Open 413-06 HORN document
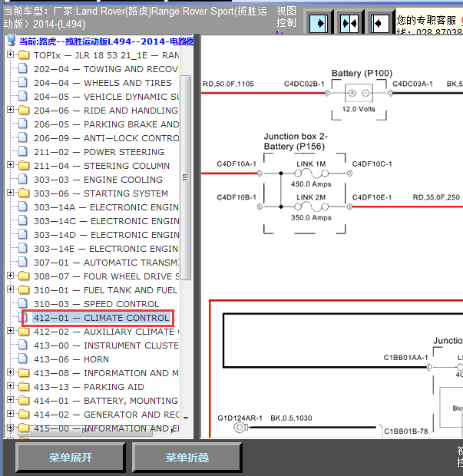The height and width of the screenshot is (476, 463). (71, 359)
